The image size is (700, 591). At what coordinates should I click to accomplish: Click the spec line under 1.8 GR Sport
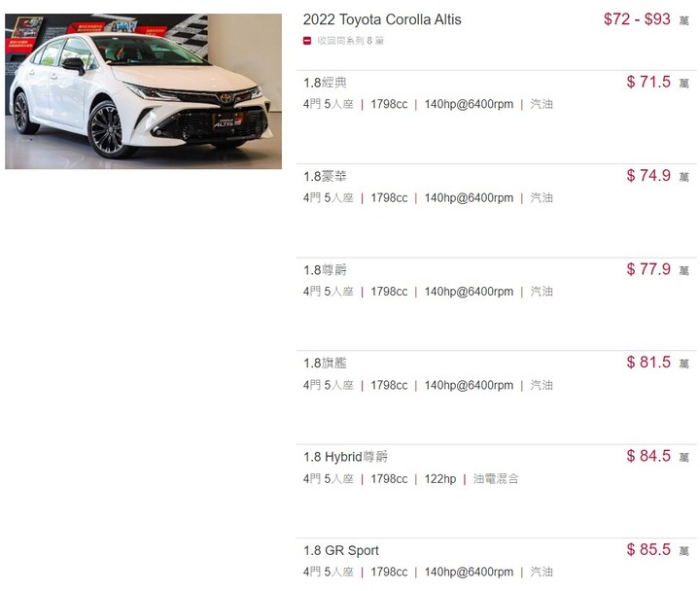(x=428, y=572)
